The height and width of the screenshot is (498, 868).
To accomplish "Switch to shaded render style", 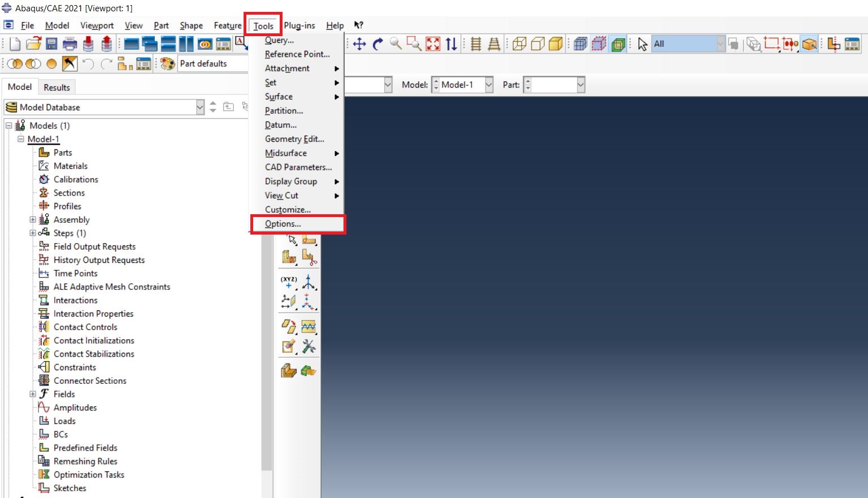I will click(556, 44).
